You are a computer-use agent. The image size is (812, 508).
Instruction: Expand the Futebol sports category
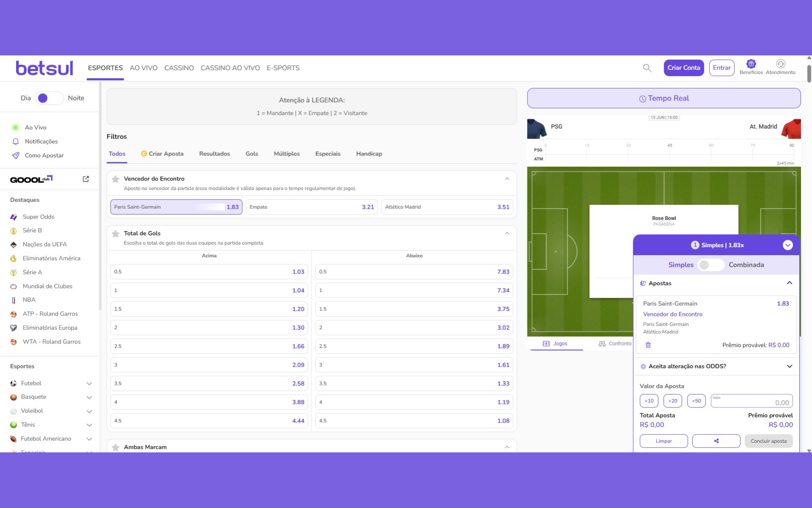pyautogui.click(x=89, y=384)
